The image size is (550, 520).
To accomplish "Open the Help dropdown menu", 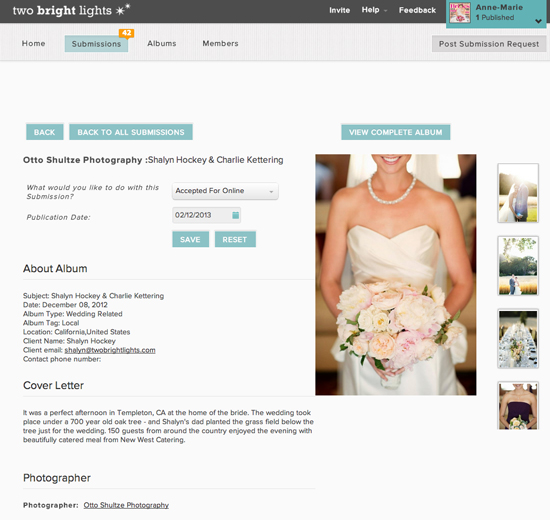I will [x=374, y=10].
